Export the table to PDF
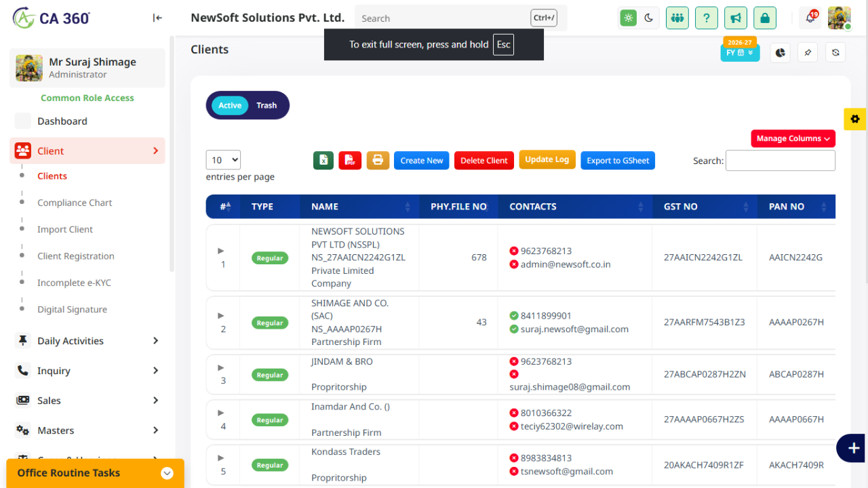The height and width of the screenshot is (488, 868). point(350,160)
